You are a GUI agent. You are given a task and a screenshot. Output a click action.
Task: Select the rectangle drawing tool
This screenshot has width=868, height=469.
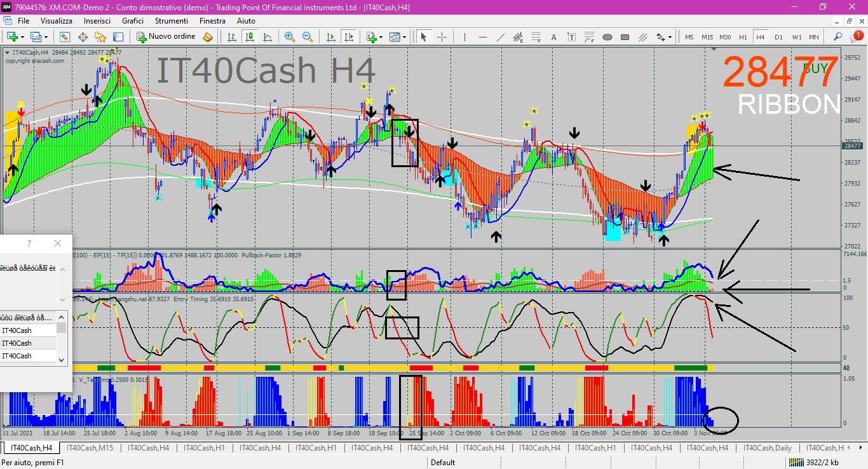tap(625, 37)
